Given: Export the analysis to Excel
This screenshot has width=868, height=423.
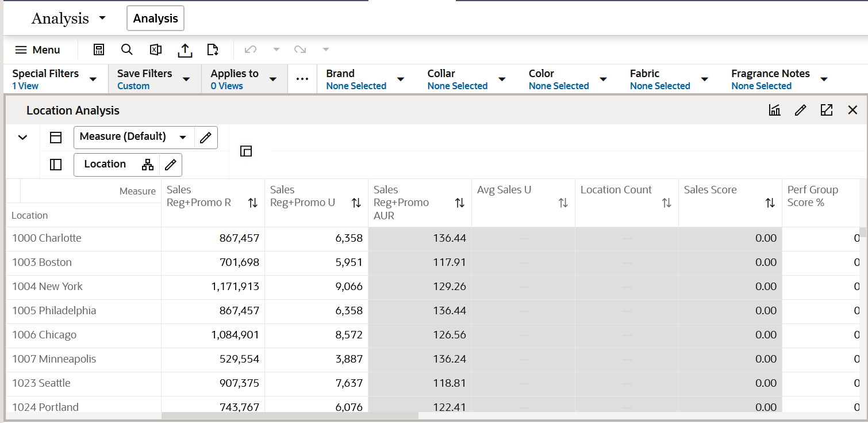Looking at the screenshot, I should click(x=155, y=49).
